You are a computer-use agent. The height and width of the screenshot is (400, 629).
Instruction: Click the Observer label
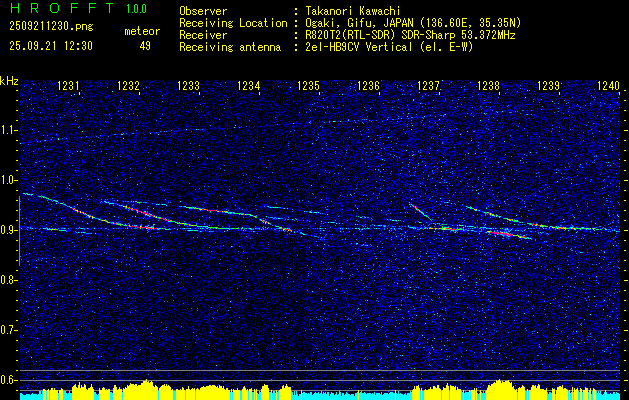coord(203,11)
